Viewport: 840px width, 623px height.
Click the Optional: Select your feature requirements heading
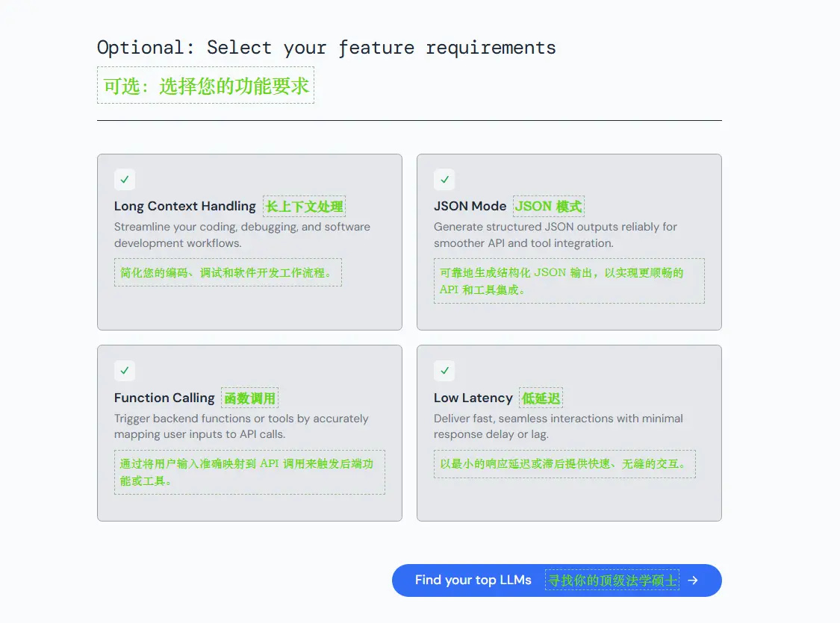[326, 48]
